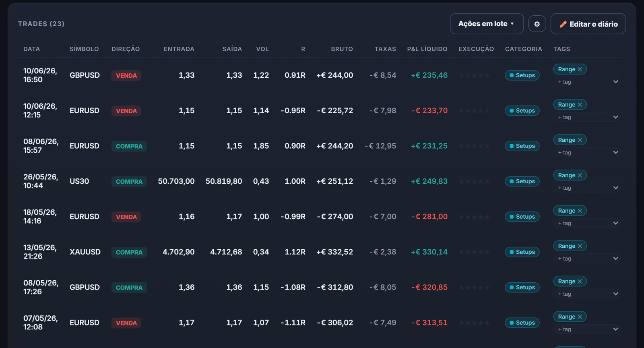Screen dimensions: 644x348
Task: Remove Range tag from 08/05/26 17:26 trade
Action: pyautogui.click(x=580, y=282)
